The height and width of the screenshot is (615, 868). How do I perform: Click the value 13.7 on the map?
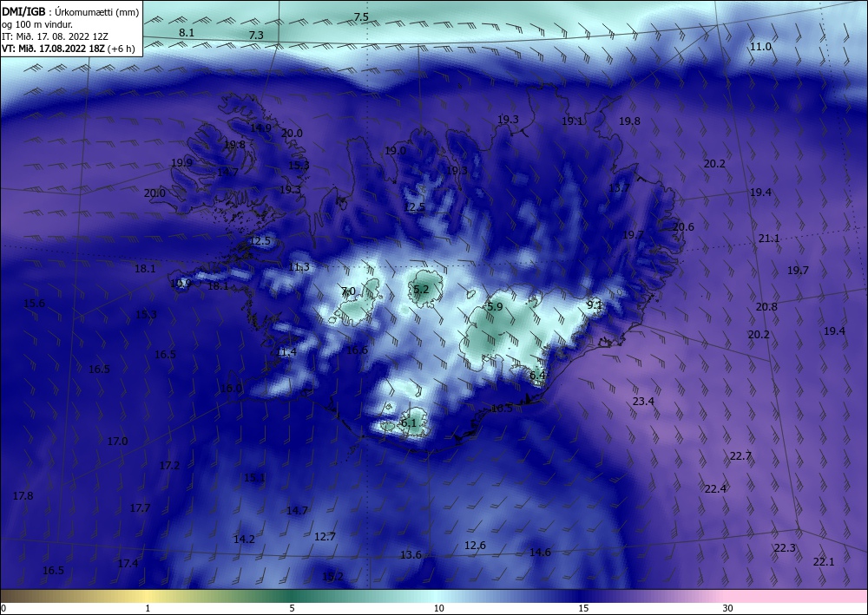click(x=619, y=188)
